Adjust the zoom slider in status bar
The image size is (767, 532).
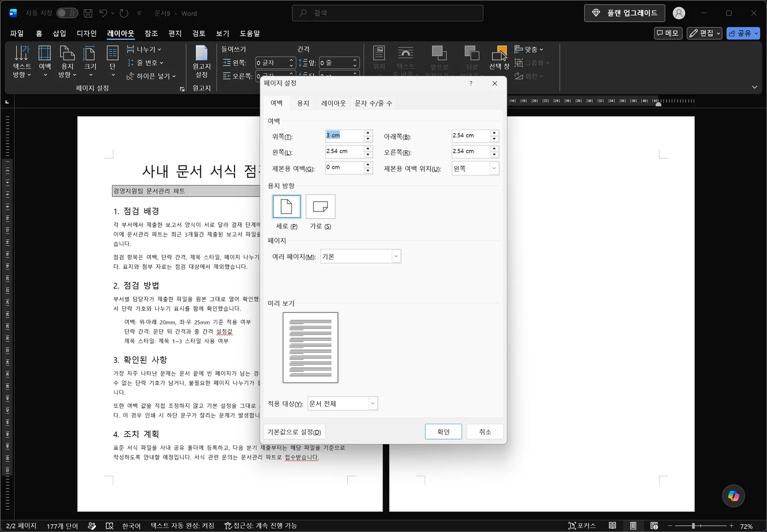[693, 526]
